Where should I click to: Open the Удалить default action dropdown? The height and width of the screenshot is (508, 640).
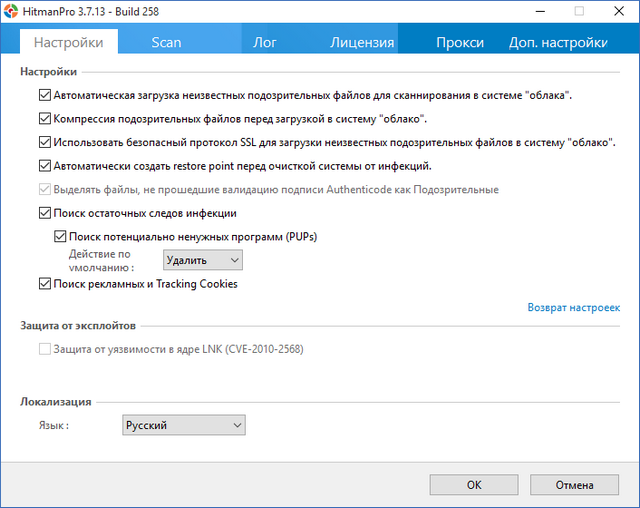click(204, 260)
